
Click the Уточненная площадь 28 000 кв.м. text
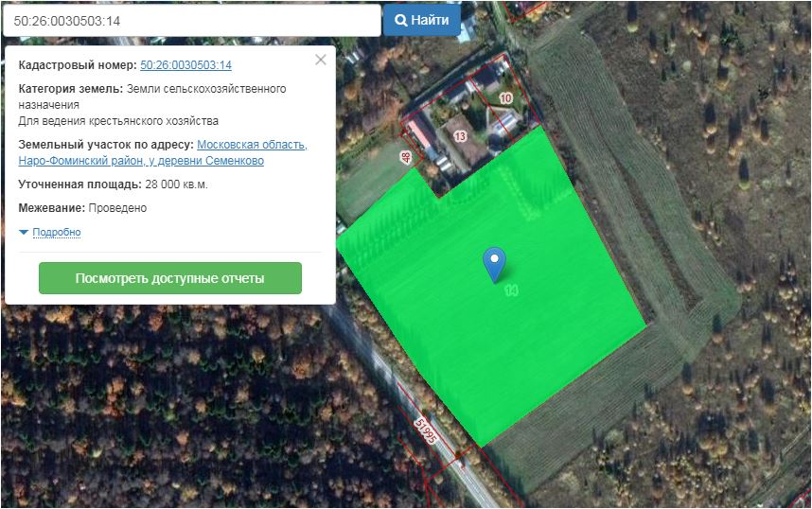[113, 184]
